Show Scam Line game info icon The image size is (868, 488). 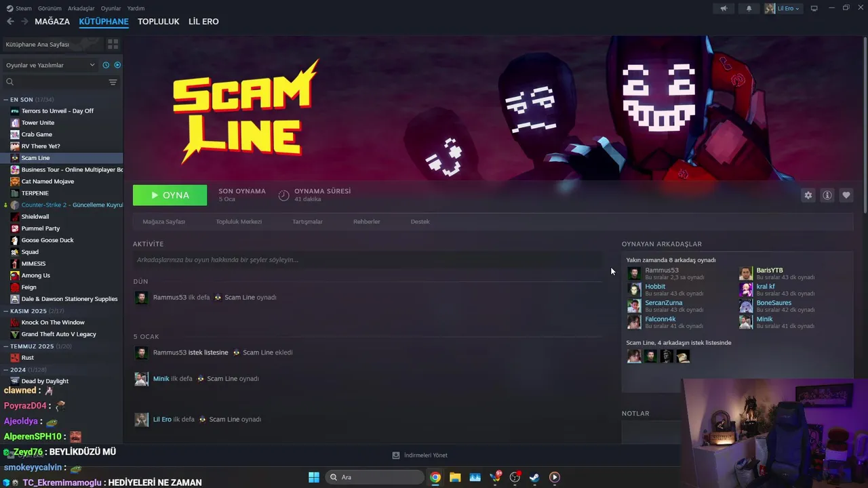(827, 195)
